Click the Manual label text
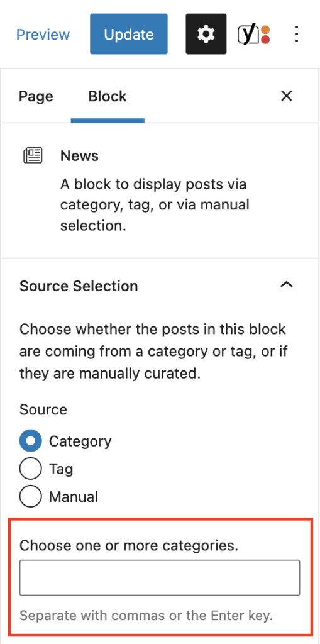 coord(74,497)
